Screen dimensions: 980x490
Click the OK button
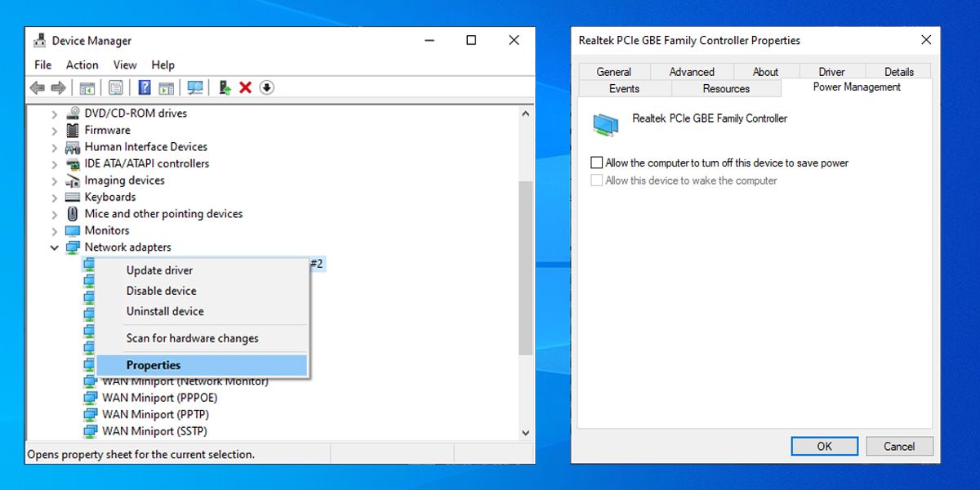(824, 446)
